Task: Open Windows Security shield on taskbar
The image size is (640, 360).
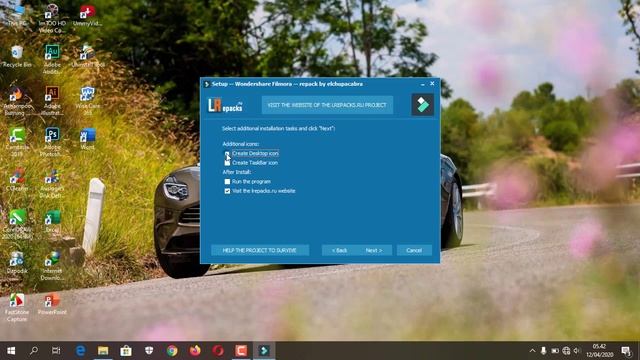Action: [149, 351]
